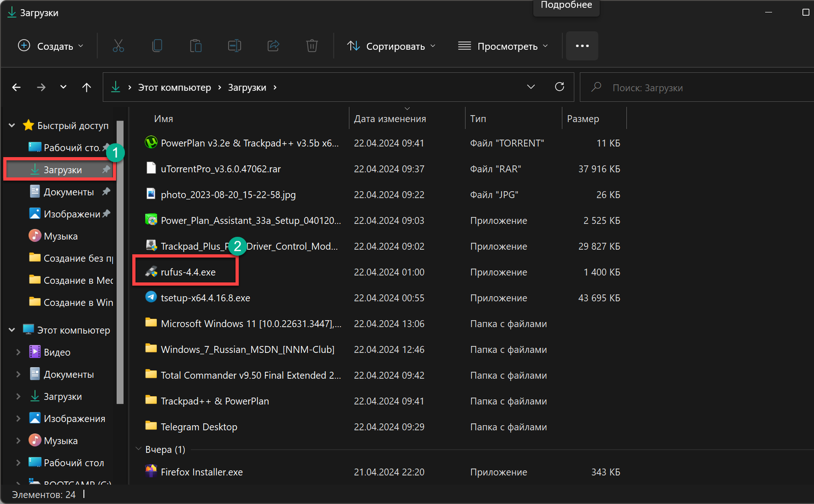The image size is (814, 504).
Task: Click the photo_2023-08-20 jpg file icon
Action: tap(151, 194)
